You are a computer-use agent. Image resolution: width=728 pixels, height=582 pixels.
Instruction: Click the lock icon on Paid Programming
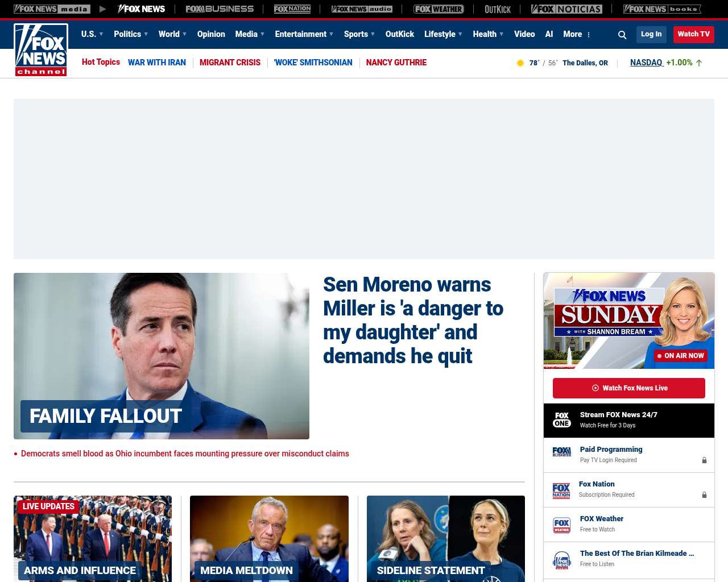tap(704, 460)
